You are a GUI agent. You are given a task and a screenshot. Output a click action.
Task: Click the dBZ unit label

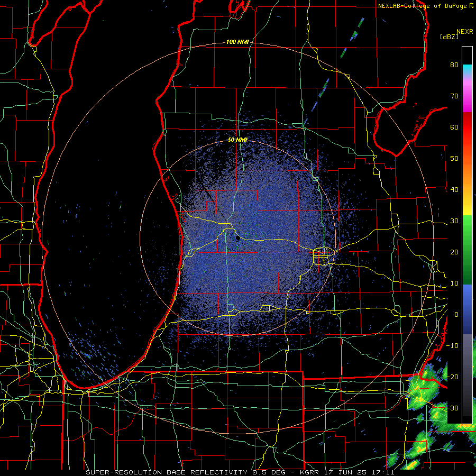tap(449, 36)
